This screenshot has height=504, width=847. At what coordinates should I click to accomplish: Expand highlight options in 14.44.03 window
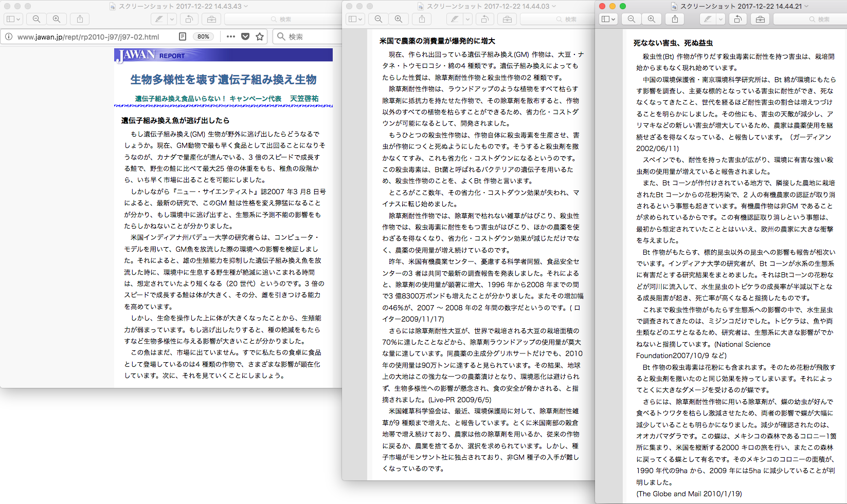pos(467,19)
